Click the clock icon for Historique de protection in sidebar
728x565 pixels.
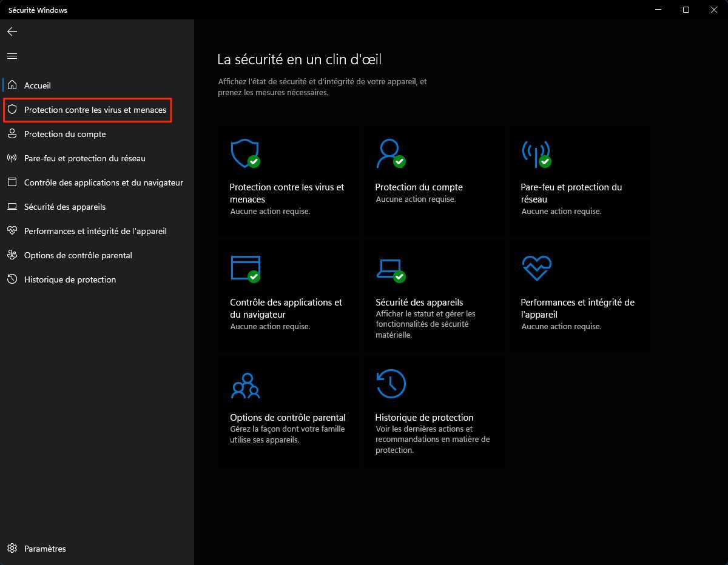[x=12, y=279]
